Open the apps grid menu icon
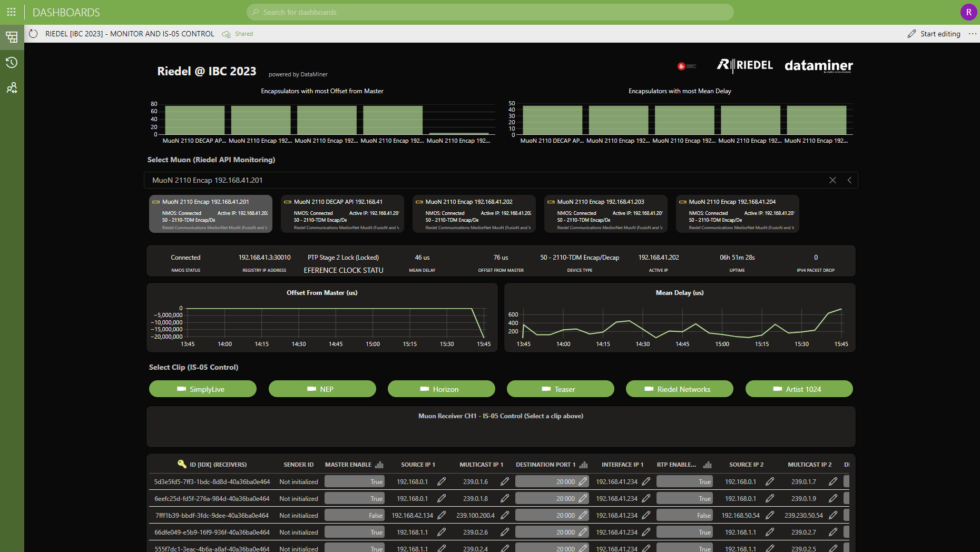Viewport: 980px width, 552px height. click(x=11, y=12)
